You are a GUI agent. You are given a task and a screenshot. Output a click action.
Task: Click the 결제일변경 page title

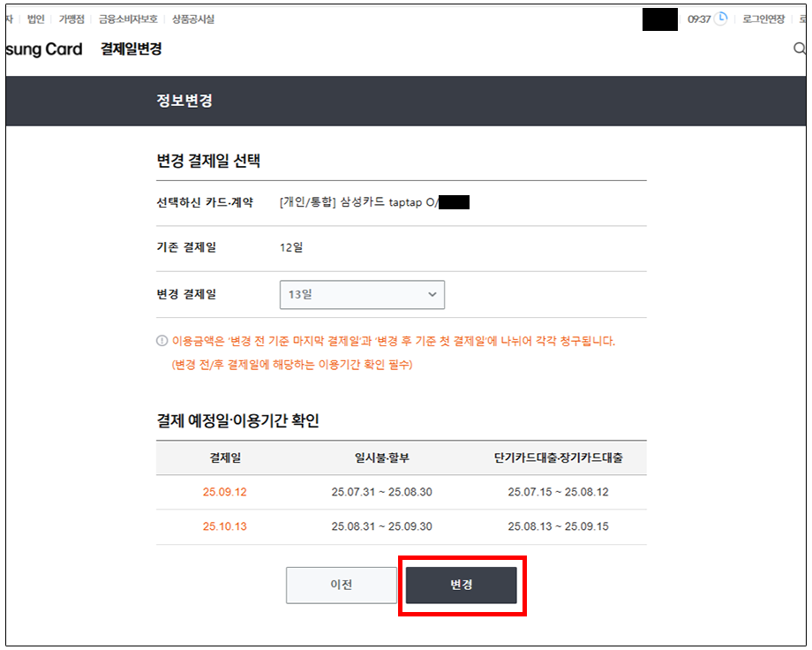tap(131, 49)
